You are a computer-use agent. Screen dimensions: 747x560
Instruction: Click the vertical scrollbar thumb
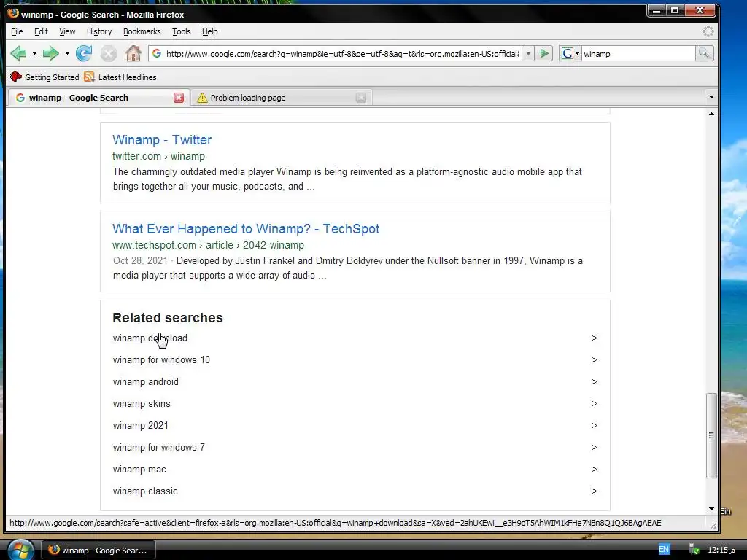click(x=711, y=435)
